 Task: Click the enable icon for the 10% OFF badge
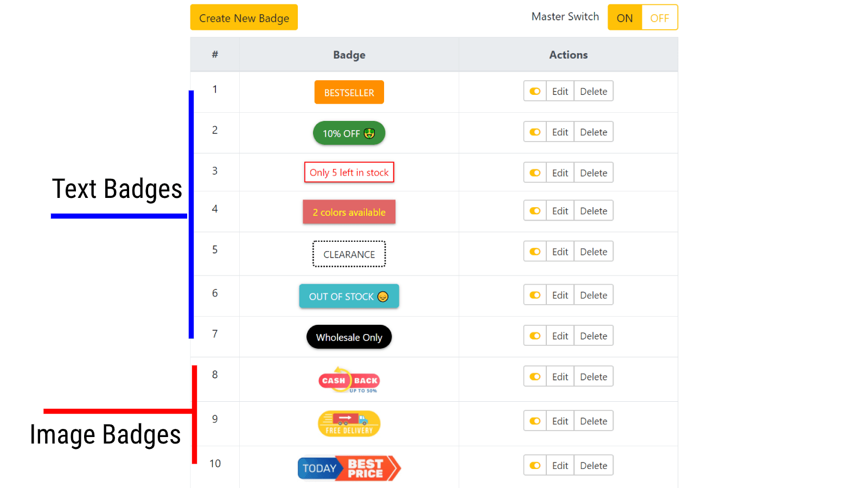(x=534, y=132)
